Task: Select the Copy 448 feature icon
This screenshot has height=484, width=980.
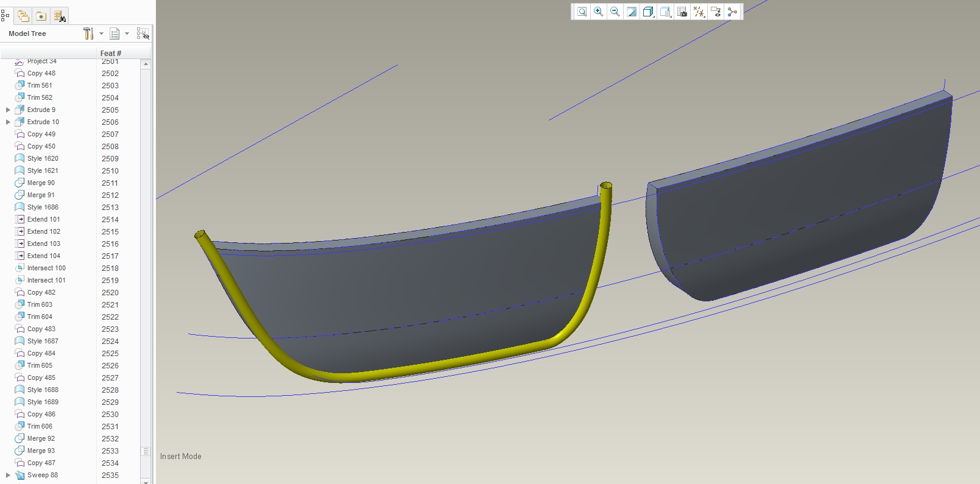Action: tap(19, 73)
